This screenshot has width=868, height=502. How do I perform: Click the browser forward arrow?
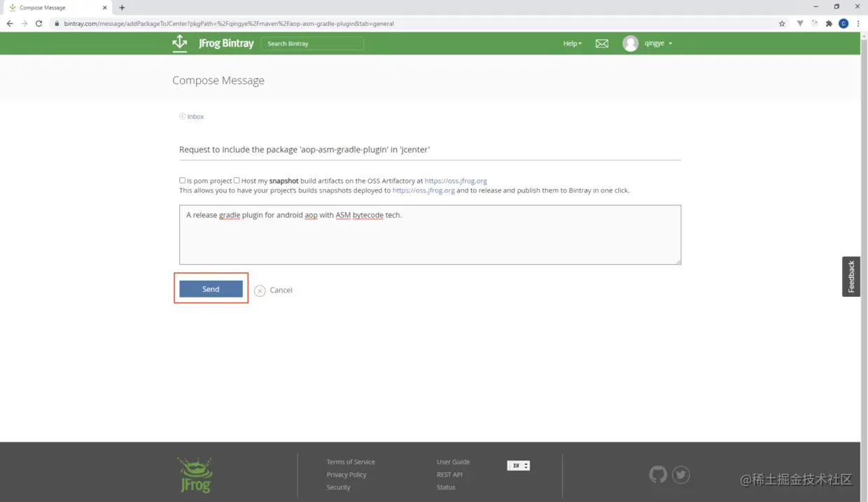24,23
